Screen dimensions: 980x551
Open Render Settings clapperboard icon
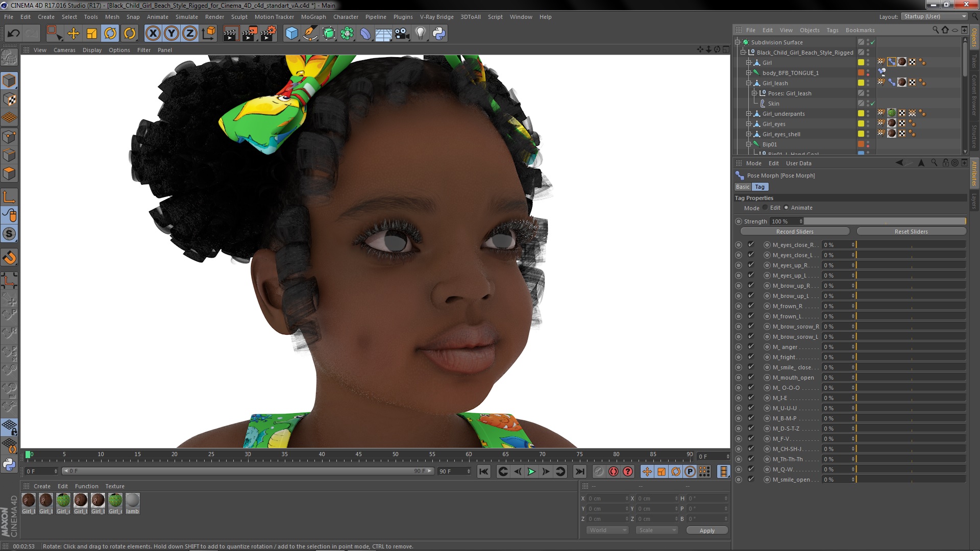(268, 34)
